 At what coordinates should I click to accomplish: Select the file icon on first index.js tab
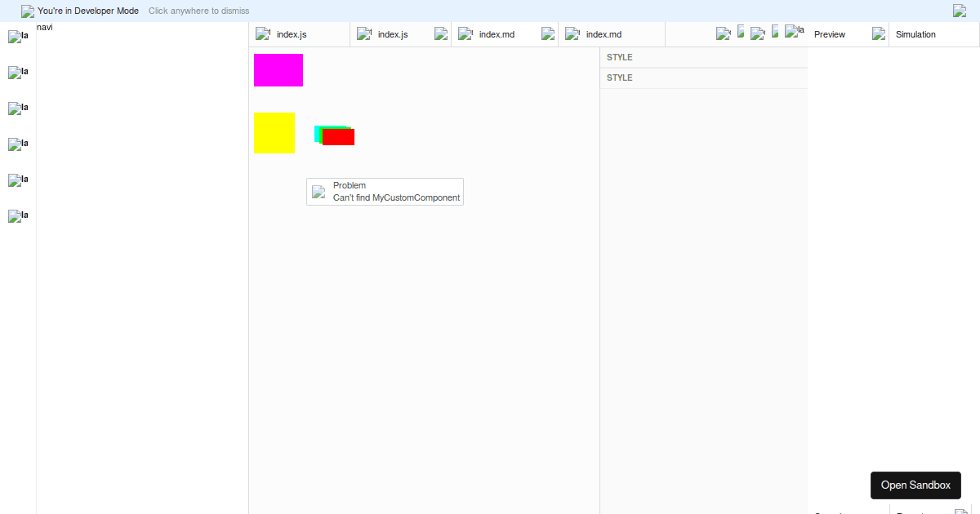262,34
